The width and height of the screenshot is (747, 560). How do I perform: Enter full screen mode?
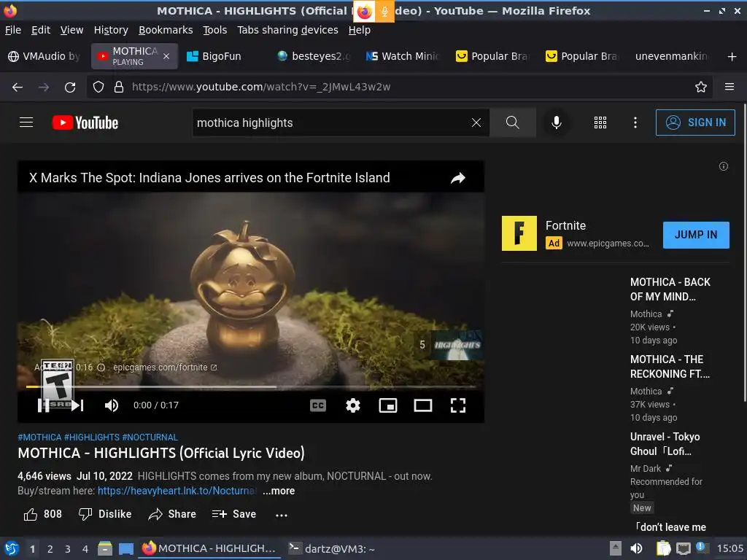pos(458,405)
